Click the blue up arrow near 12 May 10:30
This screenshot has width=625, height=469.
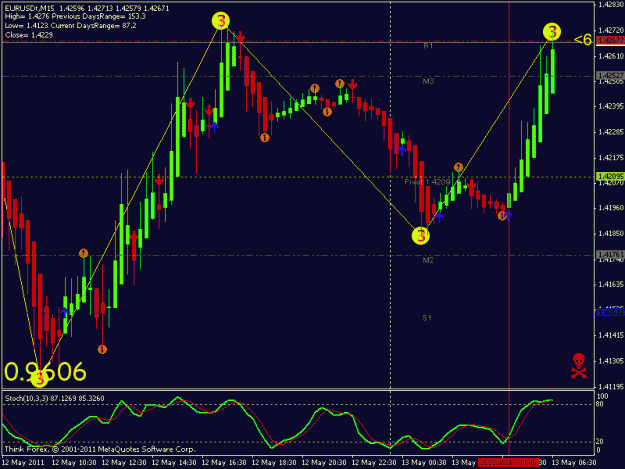tap(65, 312)
